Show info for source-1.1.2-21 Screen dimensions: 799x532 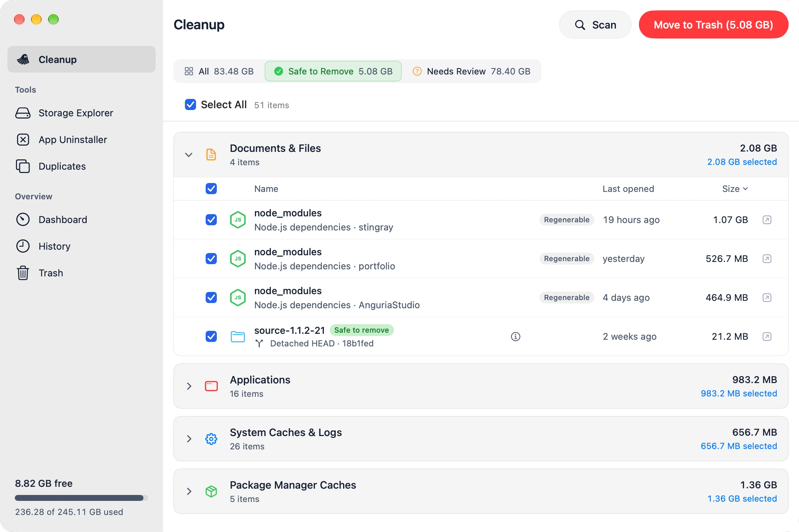pyautogui.click(x=515, y=336)
